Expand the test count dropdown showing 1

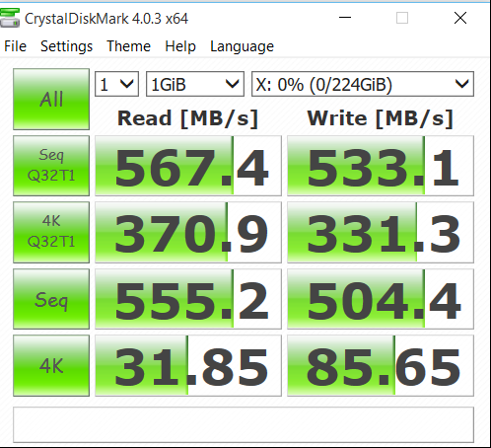click(116, 84)
